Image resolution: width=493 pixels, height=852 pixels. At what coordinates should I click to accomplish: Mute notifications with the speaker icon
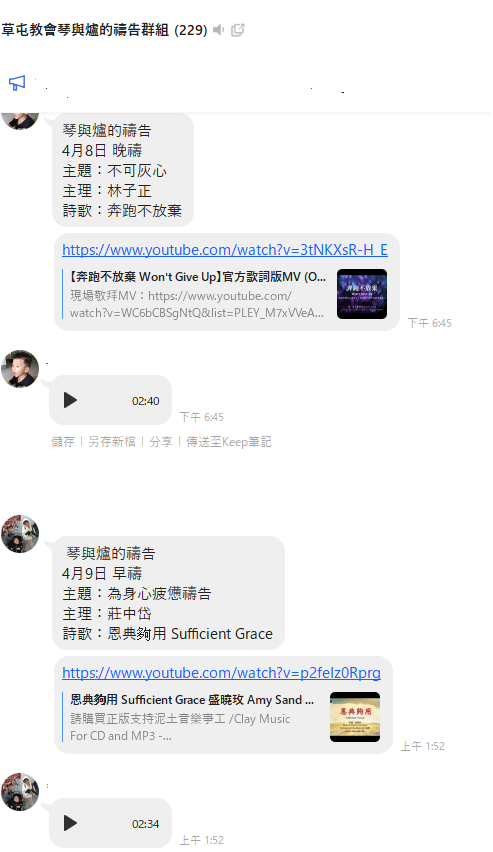pyautogui.click(x=219, y=30)
